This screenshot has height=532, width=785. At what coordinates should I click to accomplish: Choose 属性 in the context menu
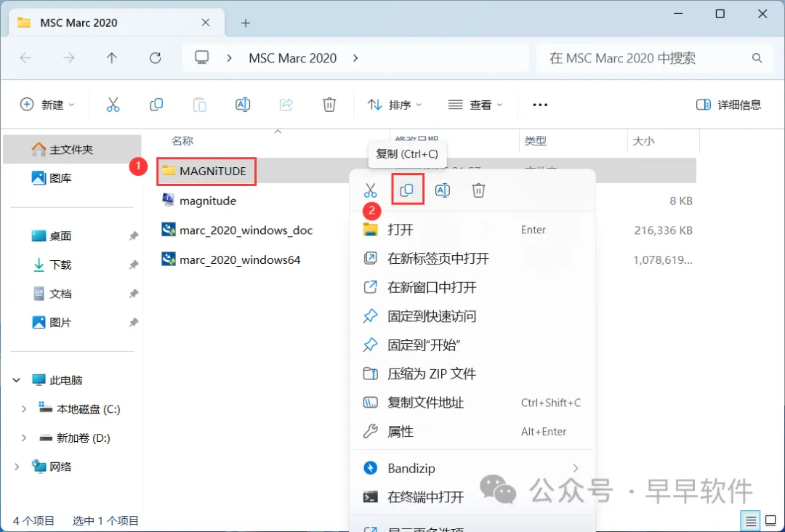pos(472,432)
